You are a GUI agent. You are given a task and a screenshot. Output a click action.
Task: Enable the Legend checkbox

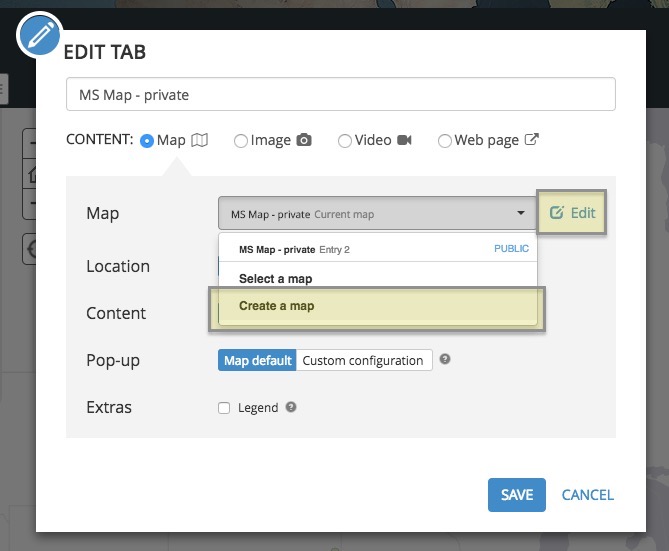pos(224,408)
